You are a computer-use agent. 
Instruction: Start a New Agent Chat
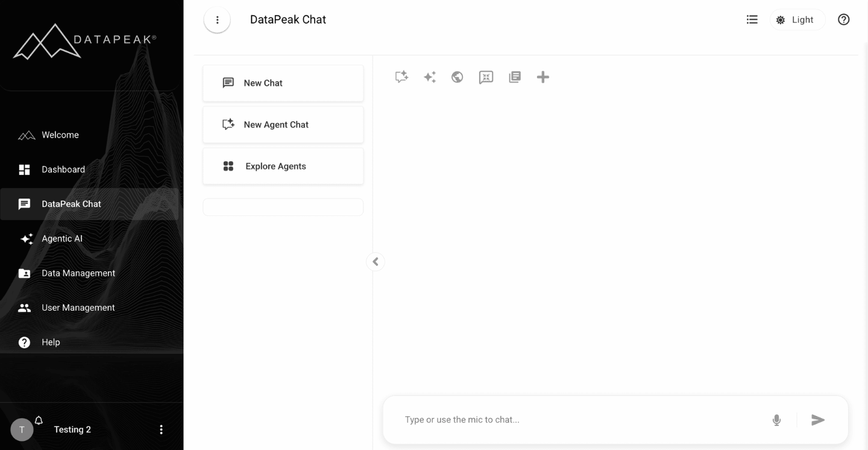click(283, 125)
